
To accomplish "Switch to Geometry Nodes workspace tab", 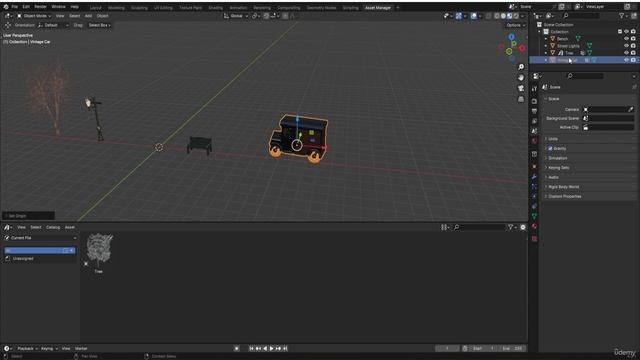I will 321,8.
